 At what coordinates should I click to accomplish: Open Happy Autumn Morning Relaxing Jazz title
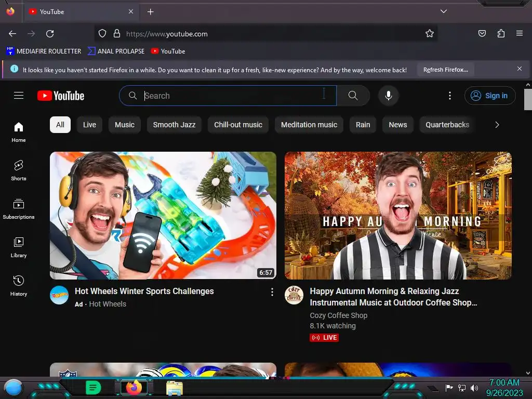(394, 297)
